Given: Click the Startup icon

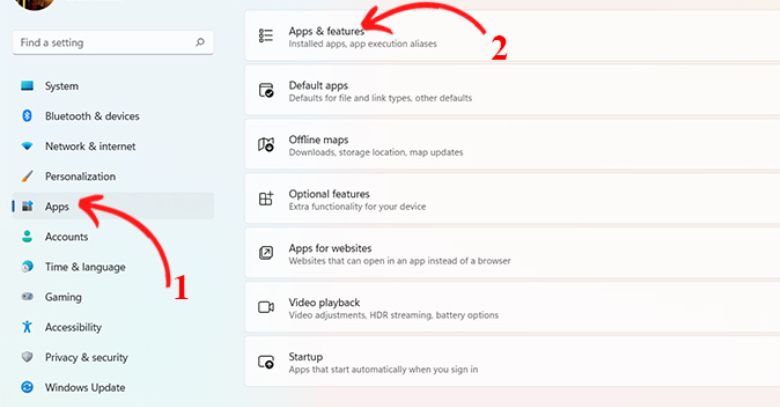Looking at the screenshot, I should pos(266,362).
